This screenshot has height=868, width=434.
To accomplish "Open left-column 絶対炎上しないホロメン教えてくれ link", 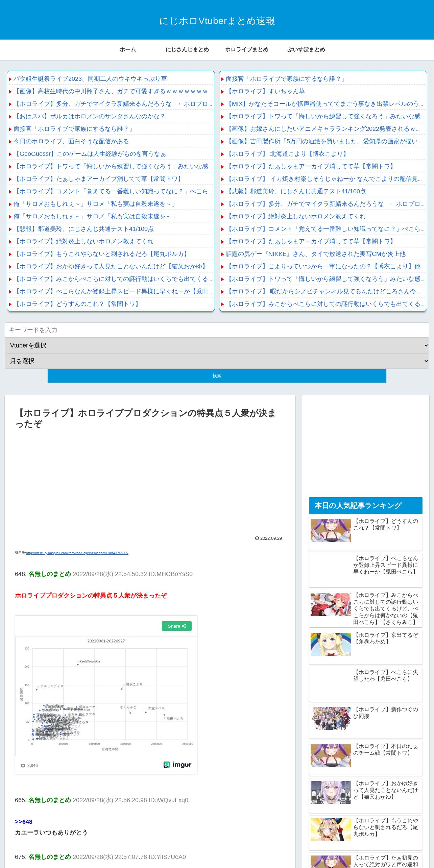I will tap(83, 241).
